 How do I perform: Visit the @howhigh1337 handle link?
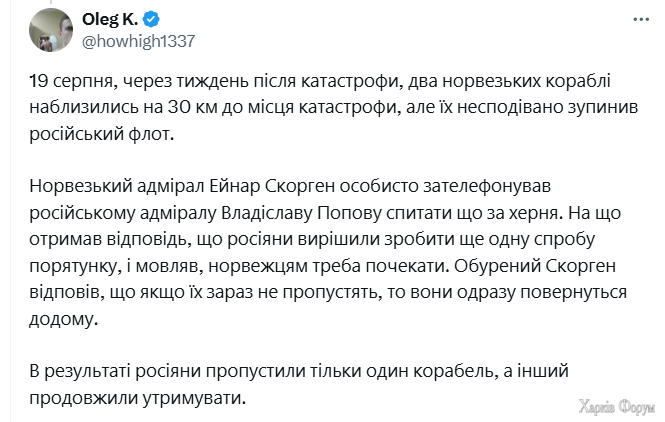click(138, 41)
